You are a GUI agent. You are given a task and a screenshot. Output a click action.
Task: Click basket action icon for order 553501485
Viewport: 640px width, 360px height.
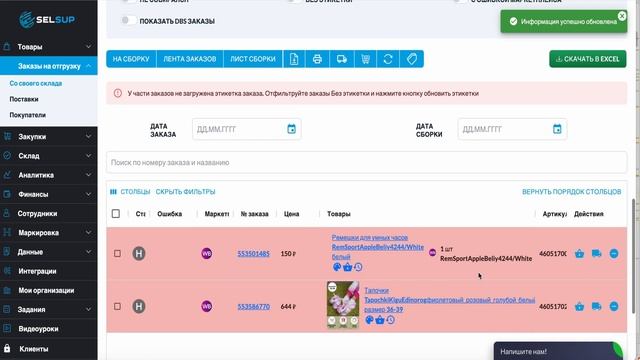579,253
